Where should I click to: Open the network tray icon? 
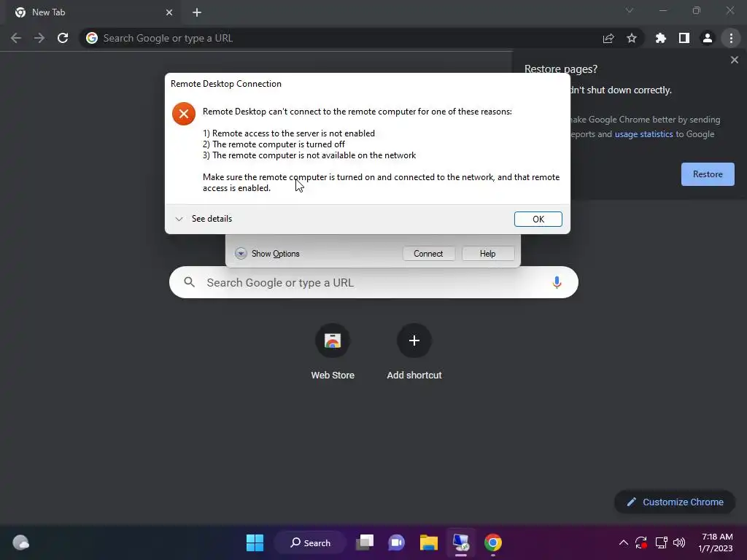661,542
